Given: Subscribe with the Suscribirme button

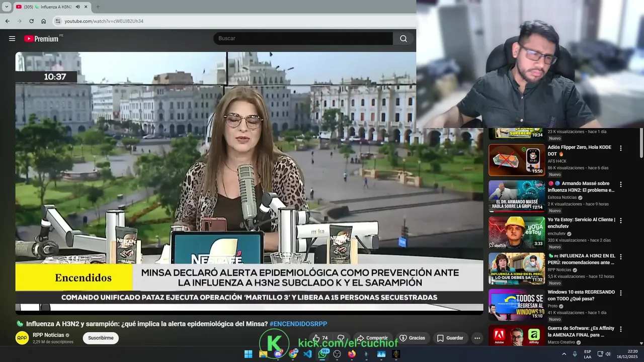Looking at the screenshot, I should tap(101, 338).
